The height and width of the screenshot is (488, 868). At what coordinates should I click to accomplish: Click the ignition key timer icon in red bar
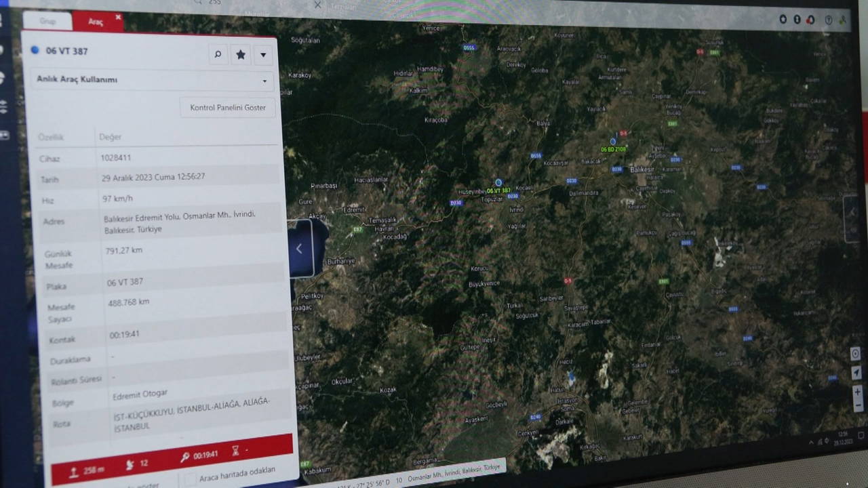[x=185, y=457]
